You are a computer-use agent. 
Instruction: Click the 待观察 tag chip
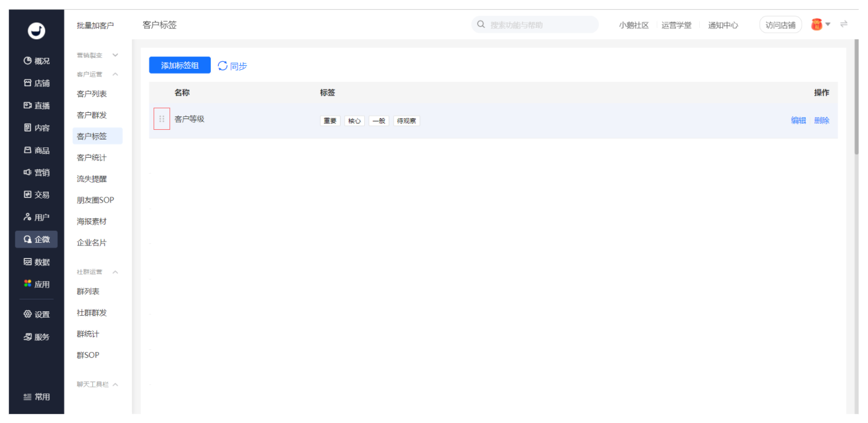click(407, 121)
